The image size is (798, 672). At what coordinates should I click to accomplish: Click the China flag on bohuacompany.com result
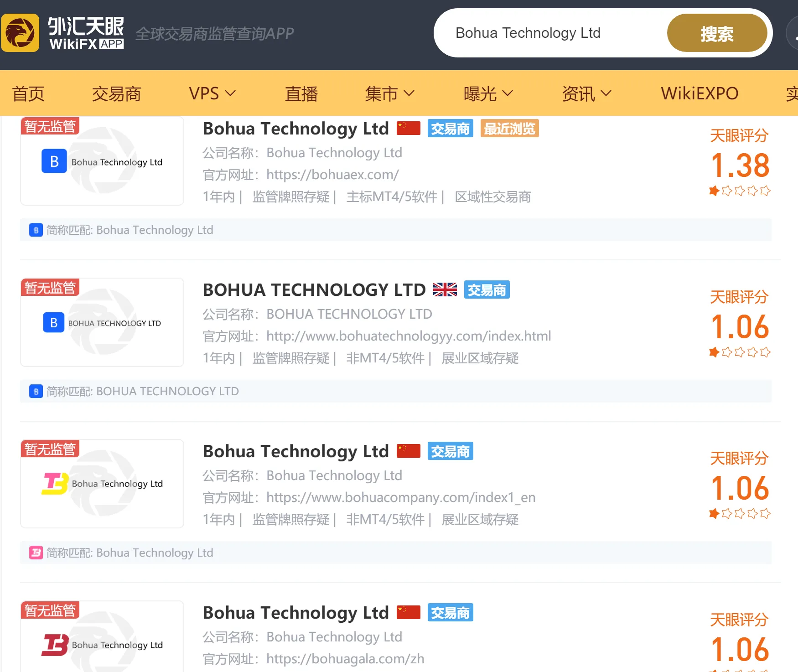(408, 451)
